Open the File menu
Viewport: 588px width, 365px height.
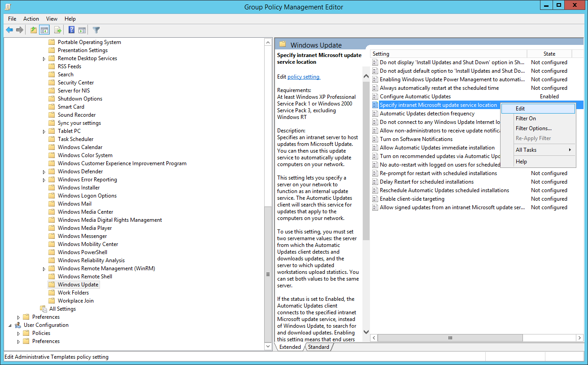(x=12, y=19)
